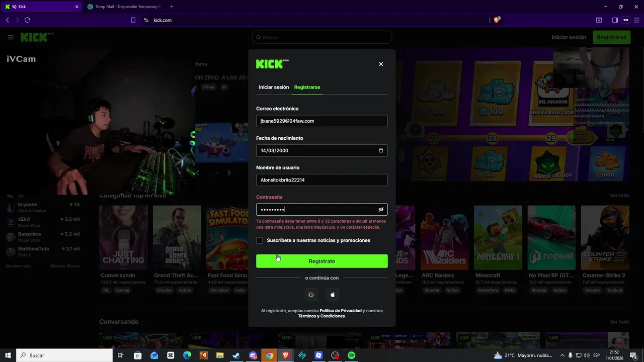Click the Kick logo in header
This screenshot has height=362, width=644.
pyautogui.click(x=37, y=37)
